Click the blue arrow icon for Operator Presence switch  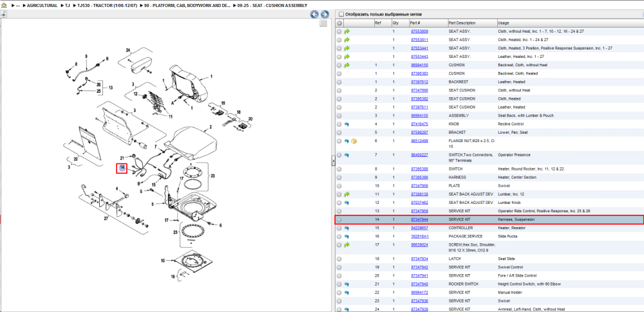[x=346, y=155]
